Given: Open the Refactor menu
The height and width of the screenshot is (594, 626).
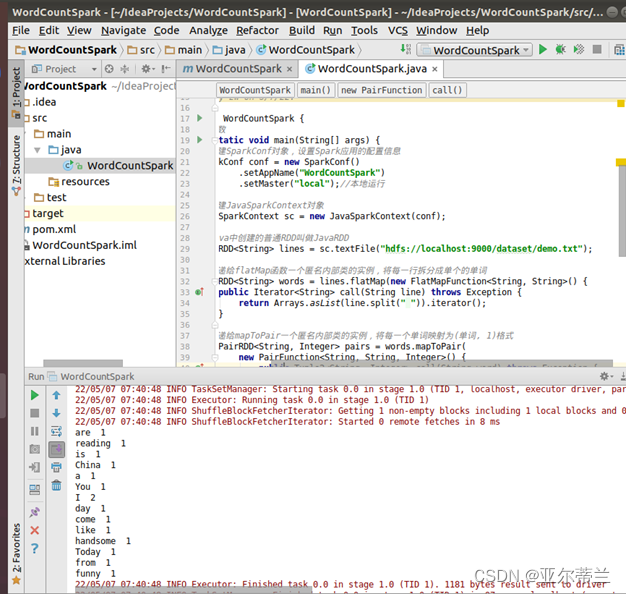Looking at the screenshot, I should (x=257, y=30).
